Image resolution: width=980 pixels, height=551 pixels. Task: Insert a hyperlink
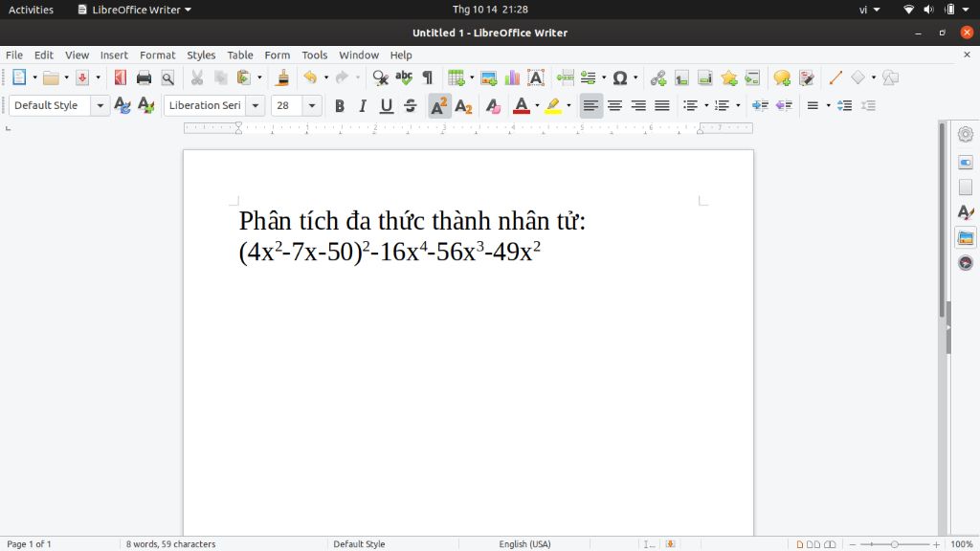coord(658,77)
